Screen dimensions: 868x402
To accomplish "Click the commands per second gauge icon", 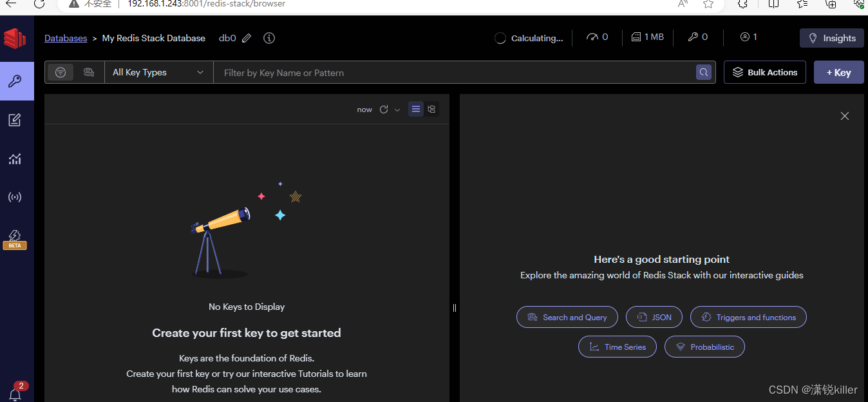I will click(592, 37).
